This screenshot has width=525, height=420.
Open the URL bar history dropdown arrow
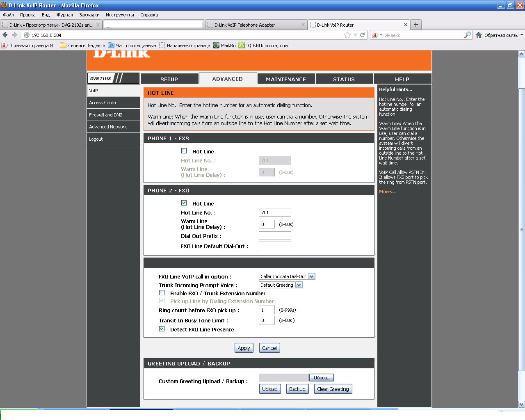pos(355,35)
